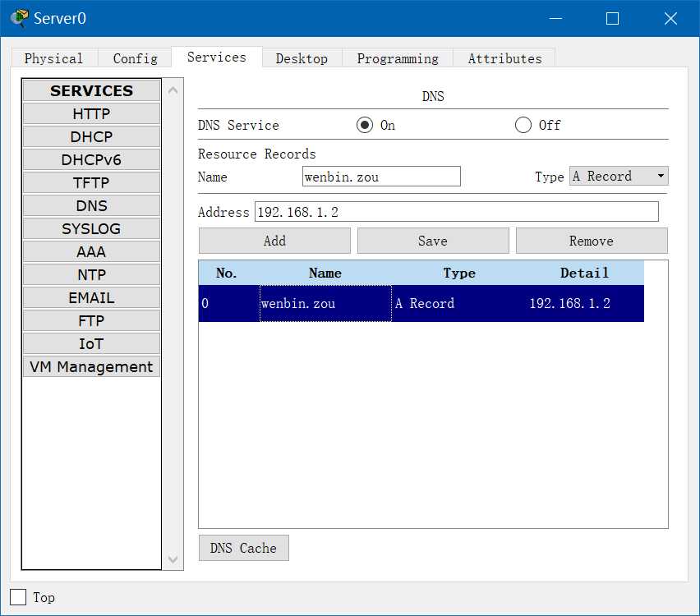The width and height of the screenshot is (700, 616).
Task: Select wenbin.zou cell in records table
Action: 325,303
